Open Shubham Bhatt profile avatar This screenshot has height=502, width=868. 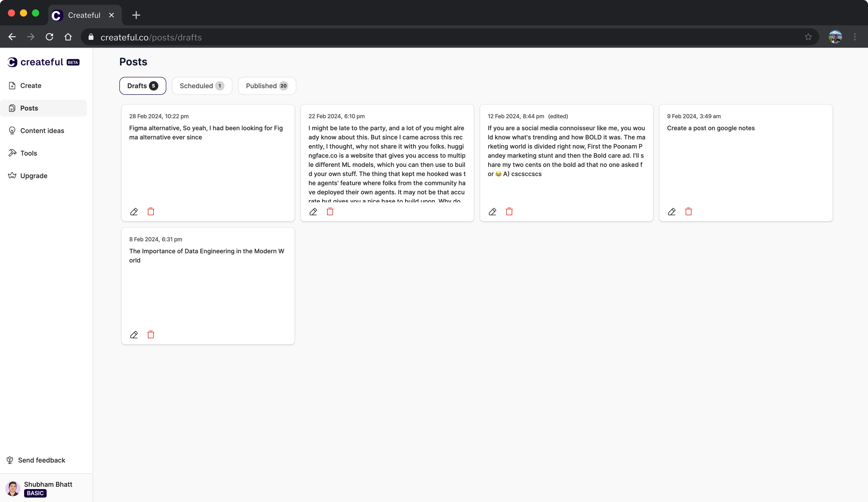point(13,489)
